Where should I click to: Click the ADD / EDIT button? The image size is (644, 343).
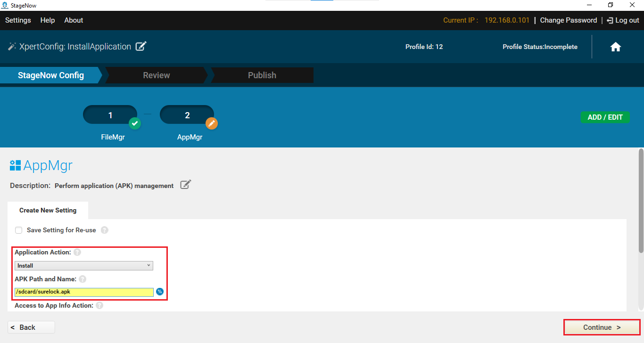[x=605, y=117]
